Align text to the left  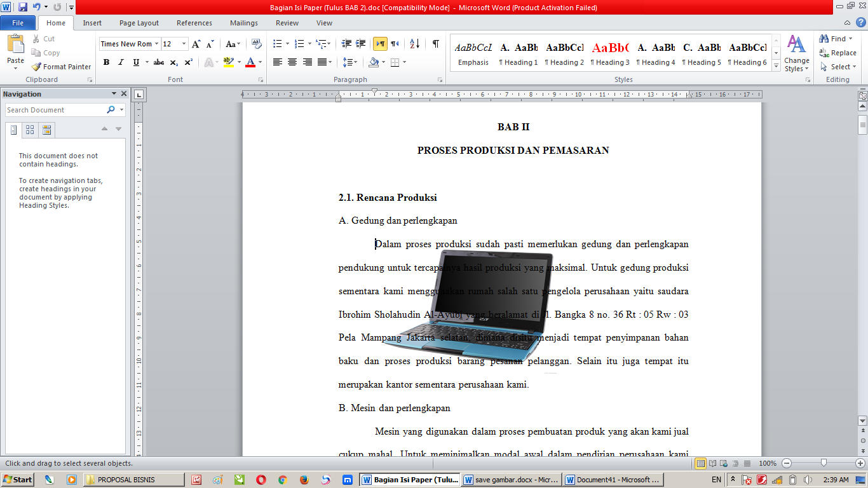278,62
